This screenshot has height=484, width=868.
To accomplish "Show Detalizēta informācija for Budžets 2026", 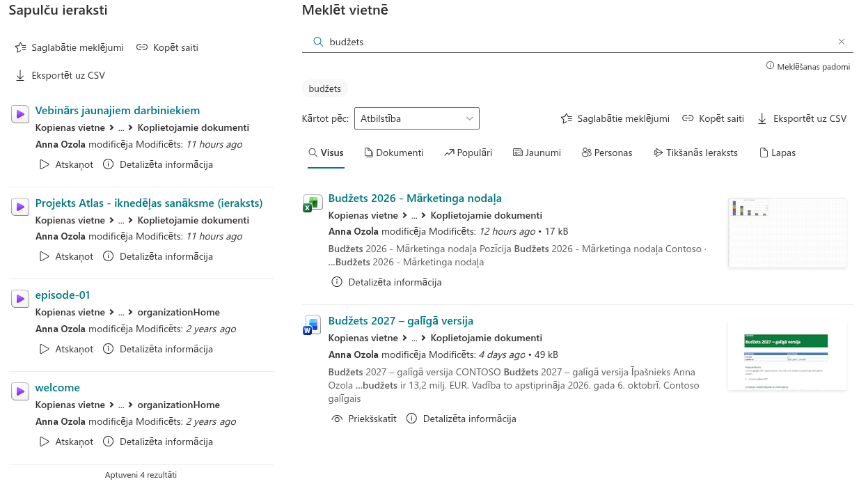I will (x=387, y=282).
